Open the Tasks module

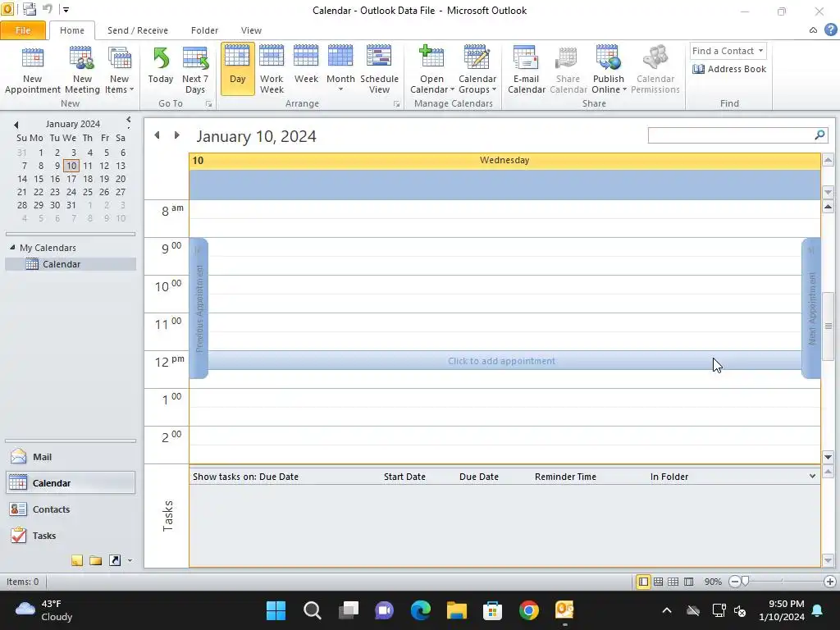coord(71,536)
